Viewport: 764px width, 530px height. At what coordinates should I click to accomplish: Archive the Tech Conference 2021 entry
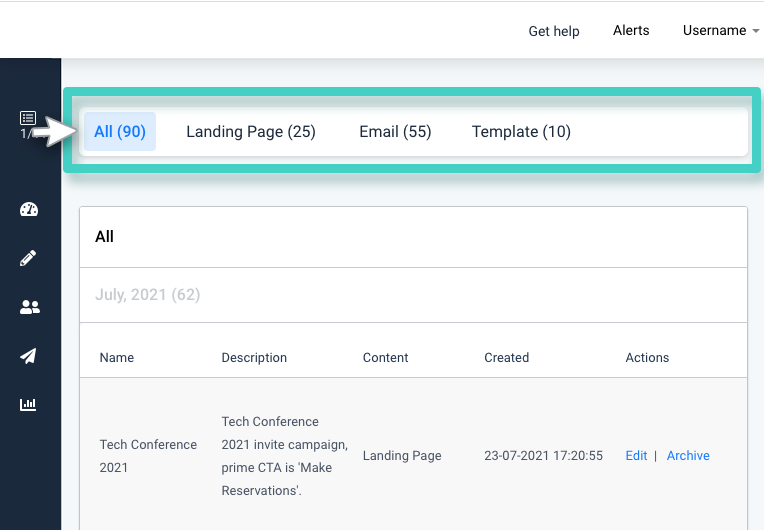click(688, 455)
